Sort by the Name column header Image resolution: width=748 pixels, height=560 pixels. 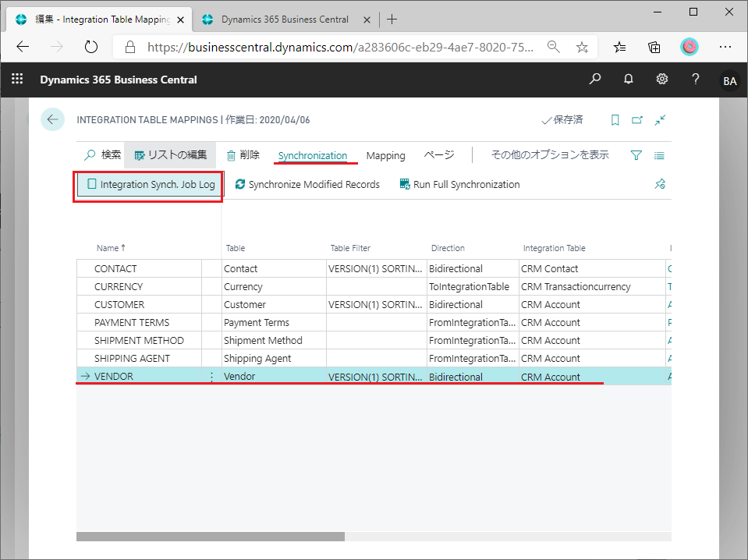click(x=111, y=248)
